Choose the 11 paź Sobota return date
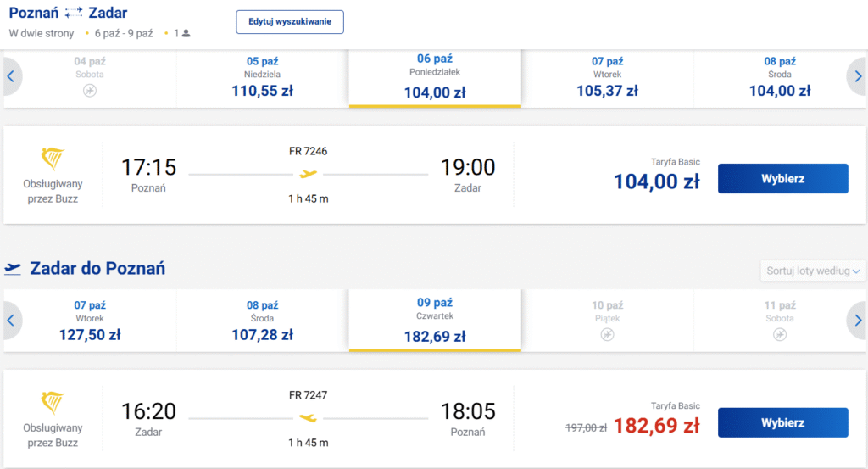 pyautogui.click(x=780, y=321)
